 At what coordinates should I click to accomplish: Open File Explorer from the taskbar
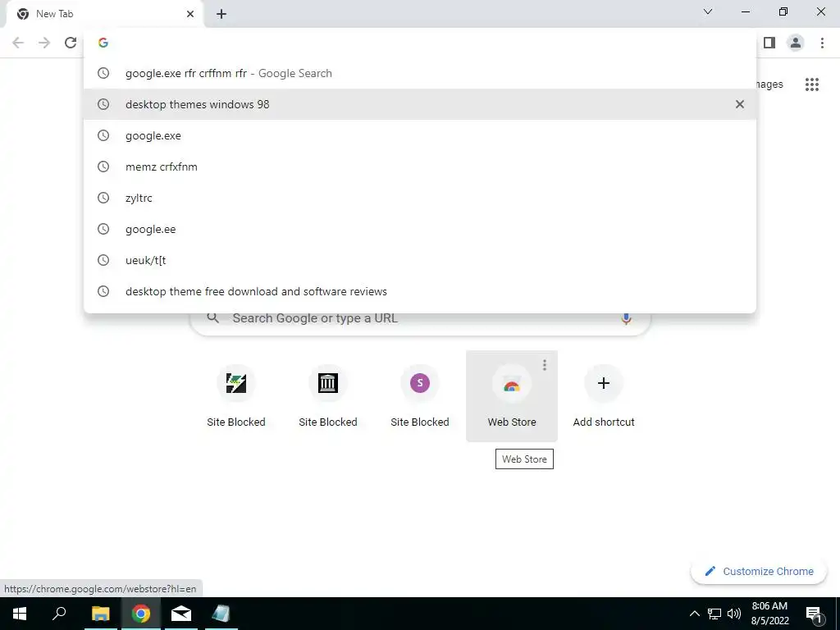pyautogui.click(x=100, y=614)
